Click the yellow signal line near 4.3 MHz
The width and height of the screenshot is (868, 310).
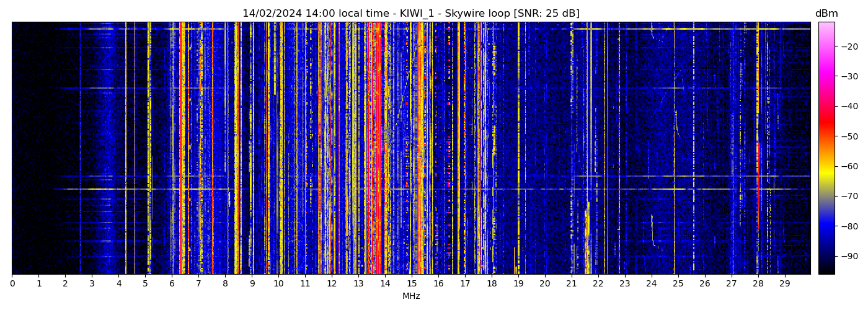coord(126,149)
